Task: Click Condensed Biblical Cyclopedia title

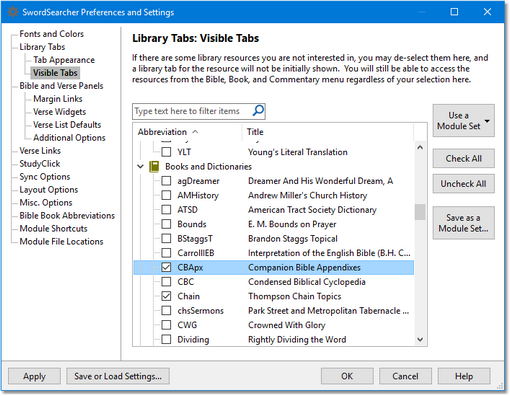Action: point(307,282)
